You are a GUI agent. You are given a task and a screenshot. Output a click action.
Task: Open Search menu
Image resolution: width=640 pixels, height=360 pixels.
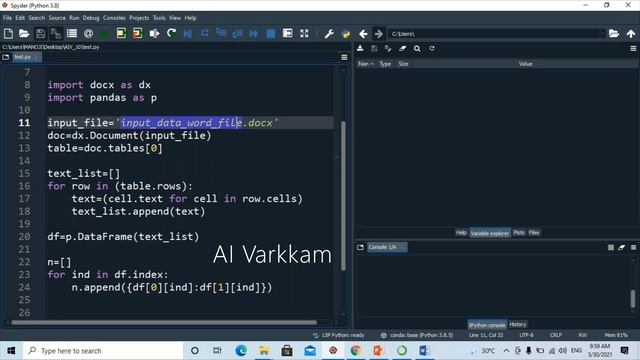pos(37,18)
